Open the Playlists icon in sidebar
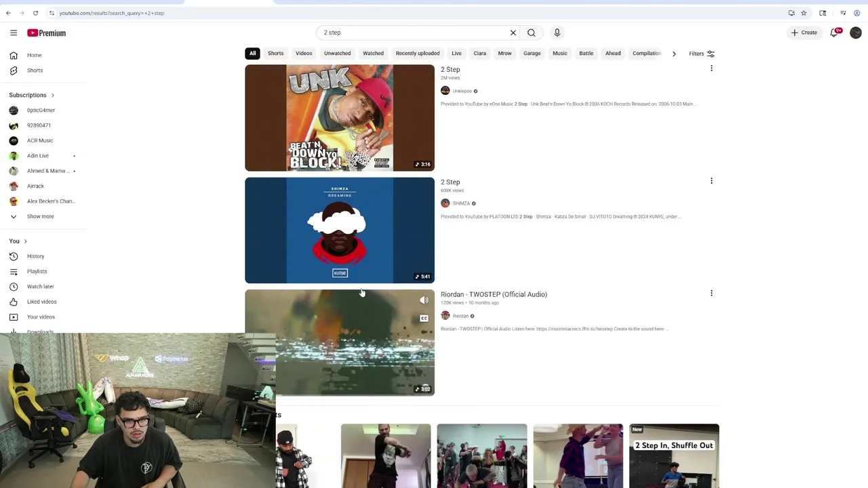The height and width of the screenshot is (488, 868). (x=14, y=271)
